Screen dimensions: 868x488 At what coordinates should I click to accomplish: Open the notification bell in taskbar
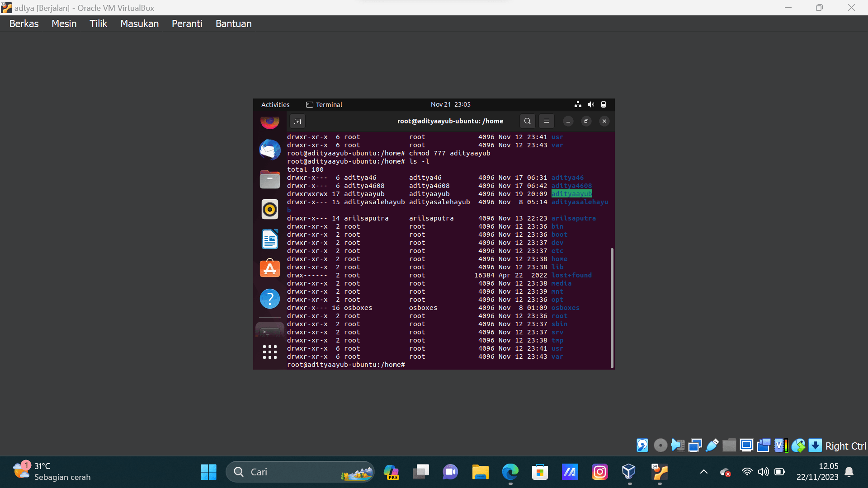pos(849,472)
